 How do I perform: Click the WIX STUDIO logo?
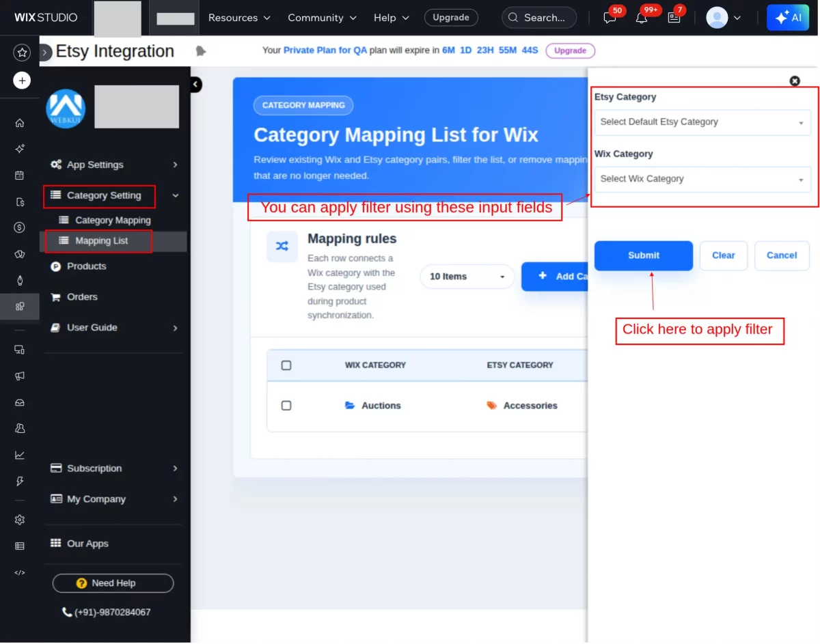[x=46, y=18]
